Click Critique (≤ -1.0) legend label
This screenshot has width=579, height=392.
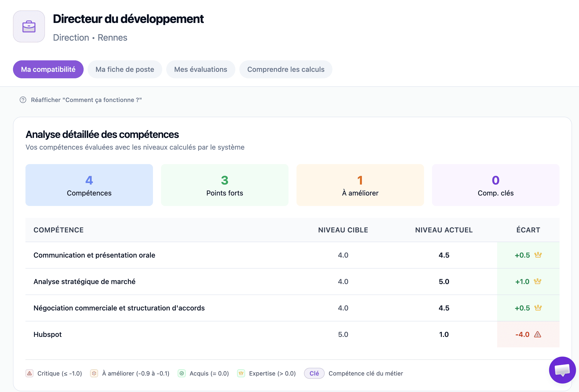pyautogui.click(x=60, y=373)
